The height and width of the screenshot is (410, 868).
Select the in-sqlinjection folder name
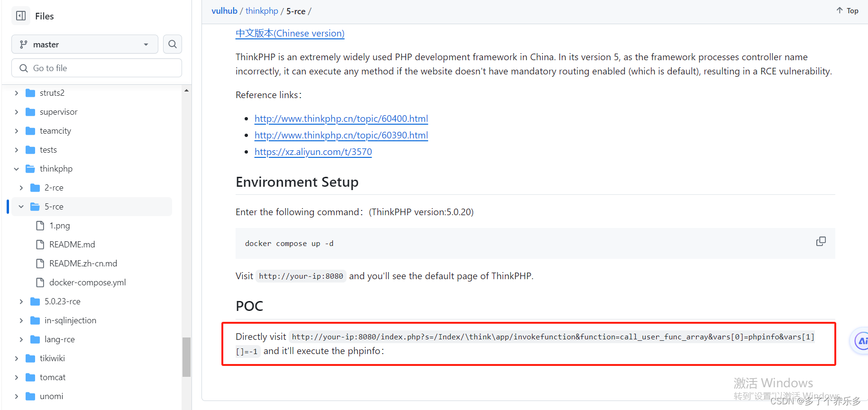click(70, 320)
